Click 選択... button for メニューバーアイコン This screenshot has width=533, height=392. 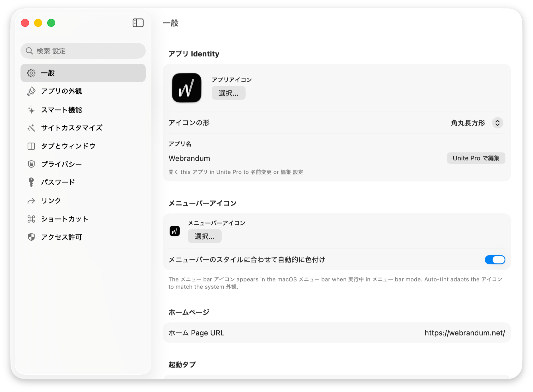click(204, 236)
